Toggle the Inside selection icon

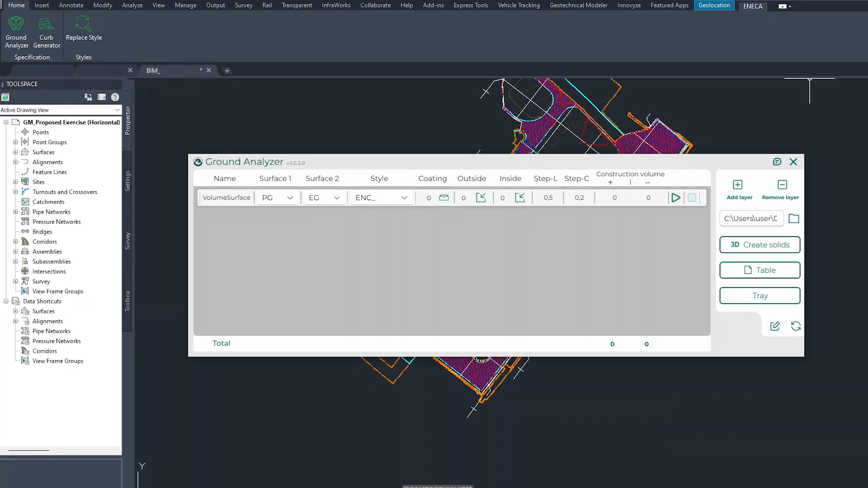520,197
